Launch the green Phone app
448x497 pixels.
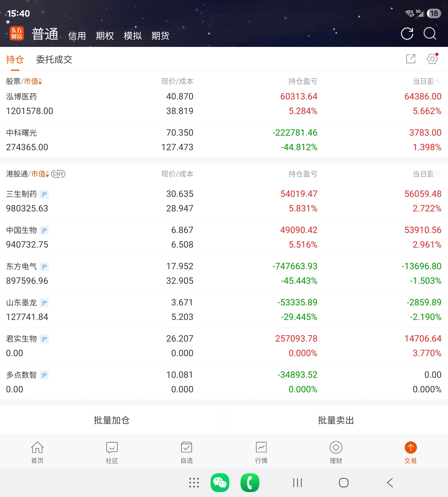pyautogui.click(x=250, y=482)
